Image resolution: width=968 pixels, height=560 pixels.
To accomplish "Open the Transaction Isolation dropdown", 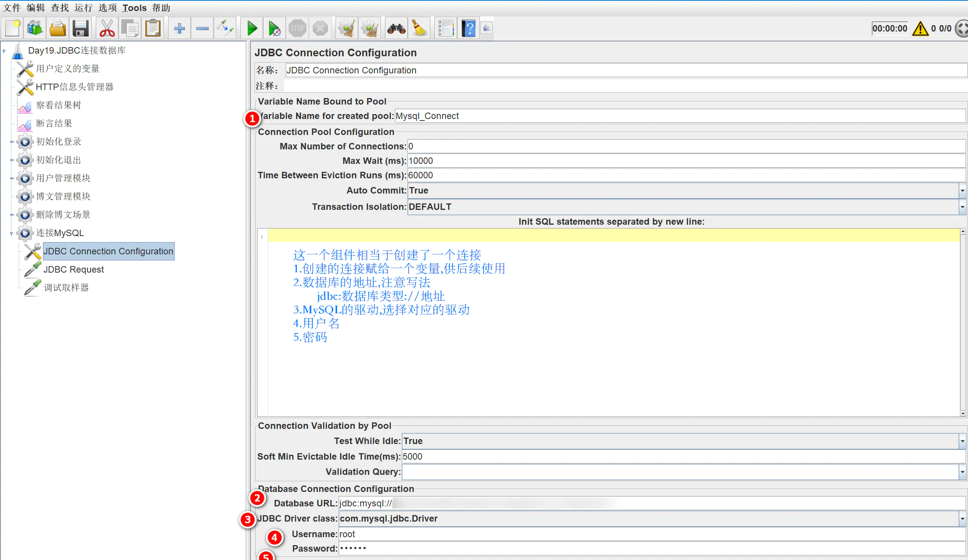I will click(962, 207).
